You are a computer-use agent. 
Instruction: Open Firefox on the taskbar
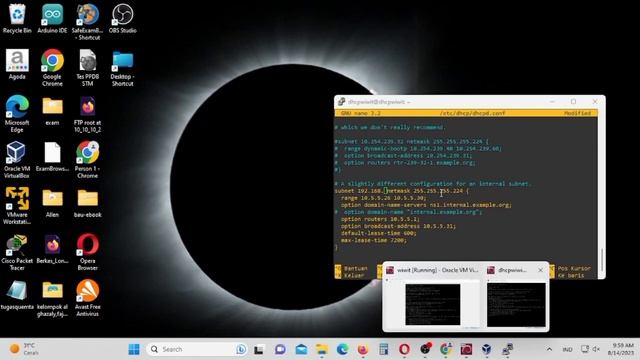362,349
